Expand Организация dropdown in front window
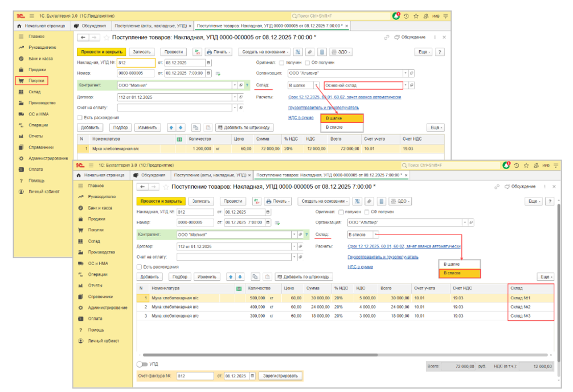Viewport: 573px width, 392px height. pos(465,222)
